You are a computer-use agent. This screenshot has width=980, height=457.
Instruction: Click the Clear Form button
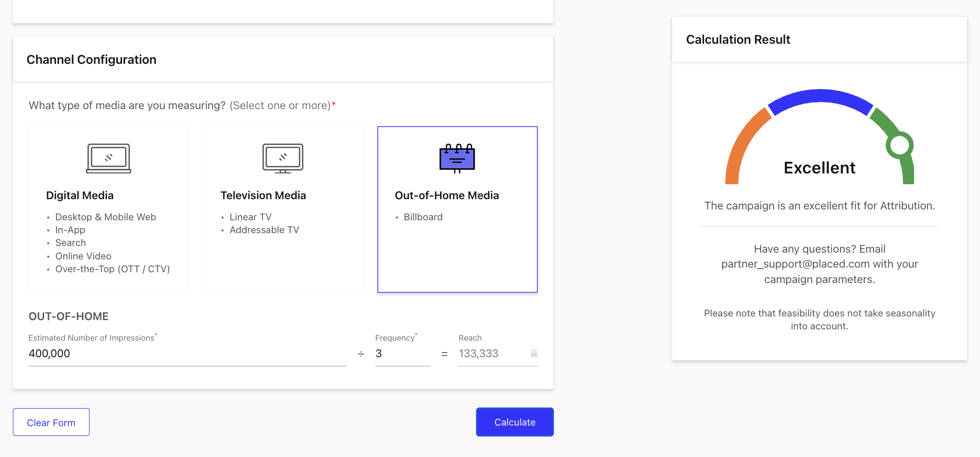[x=51, y=422]
